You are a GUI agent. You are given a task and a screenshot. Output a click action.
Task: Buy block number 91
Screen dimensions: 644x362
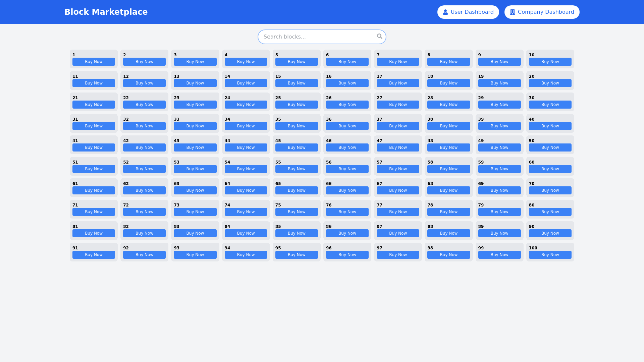(94, 255)
